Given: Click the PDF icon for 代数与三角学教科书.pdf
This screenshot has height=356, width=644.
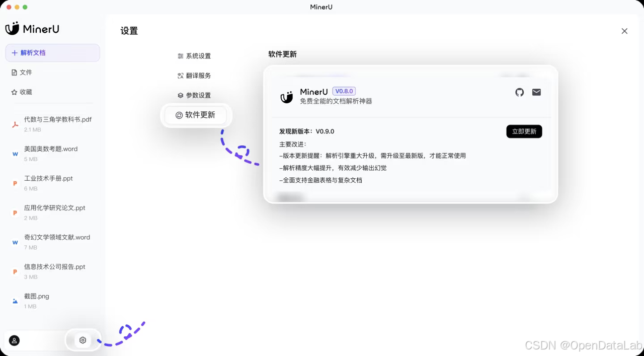Looking at the screenshot, I should point(15,124).
